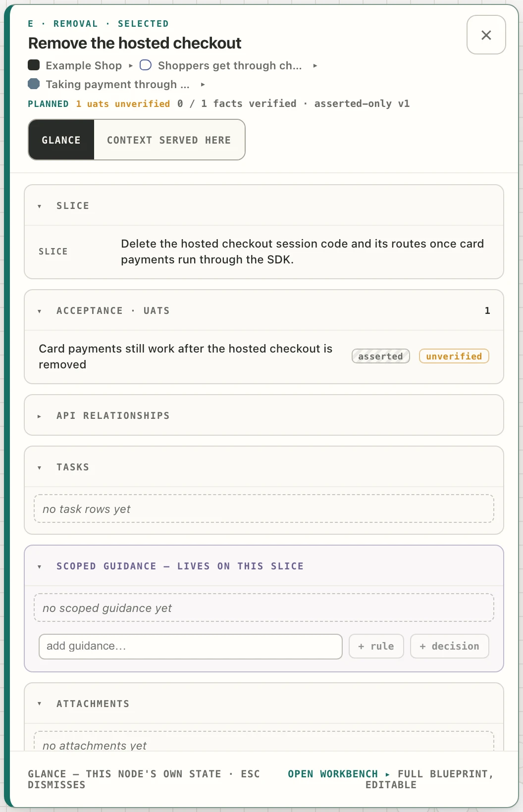Click the UATS count '1'

(x=487, y=310)
